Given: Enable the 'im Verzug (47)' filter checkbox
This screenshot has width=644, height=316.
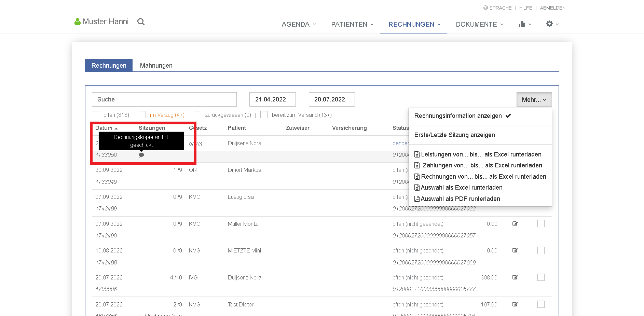Looking at the screenshot, I should [x=142, y=115].
